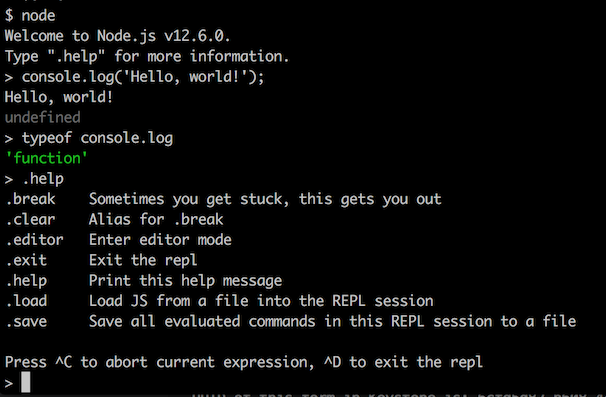Click the '.clear' command in the help list
The width and height of the screenshot is (606, 397).
coord(31,220)
